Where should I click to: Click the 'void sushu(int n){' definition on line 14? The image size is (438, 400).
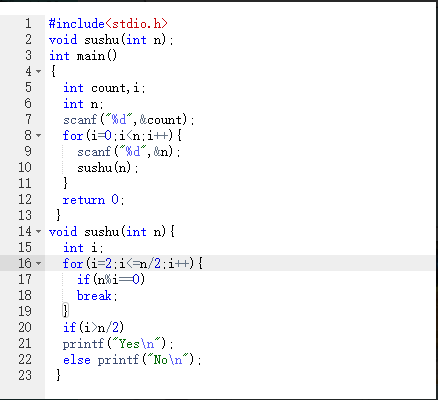tap(112, 232)
